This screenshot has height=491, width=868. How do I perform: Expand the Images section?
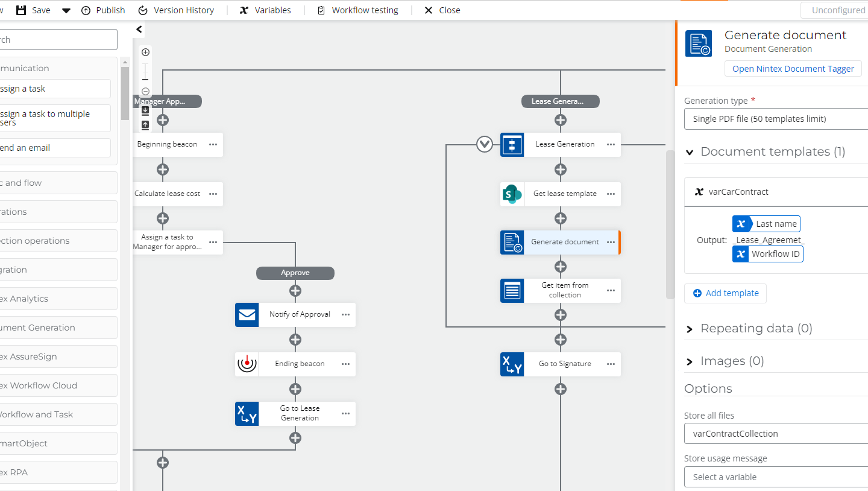pos(690,362)
